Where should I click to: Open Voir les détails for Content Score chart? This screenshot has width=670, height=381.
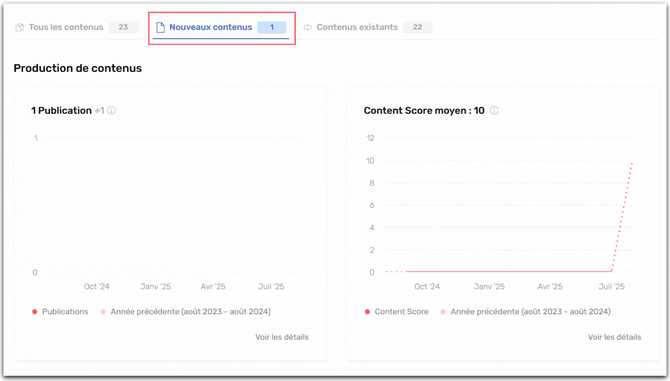point(614,337)
